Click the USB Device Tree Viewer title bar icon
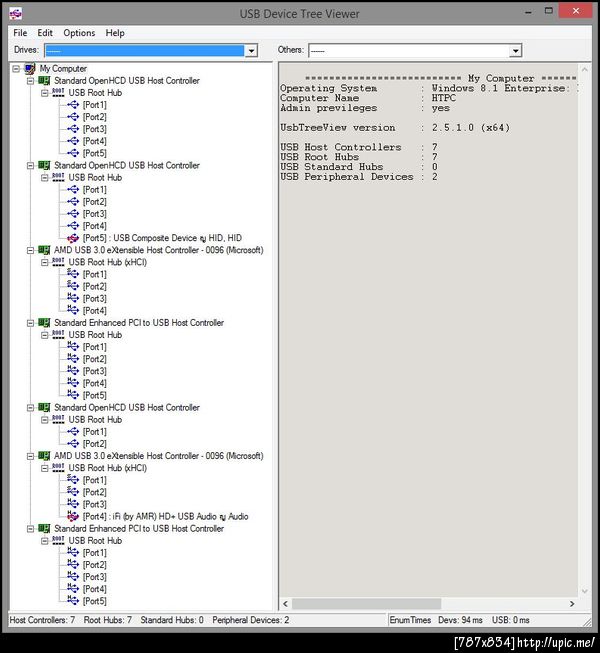This screenshot has height=653, width=600. tap(15, 14)
